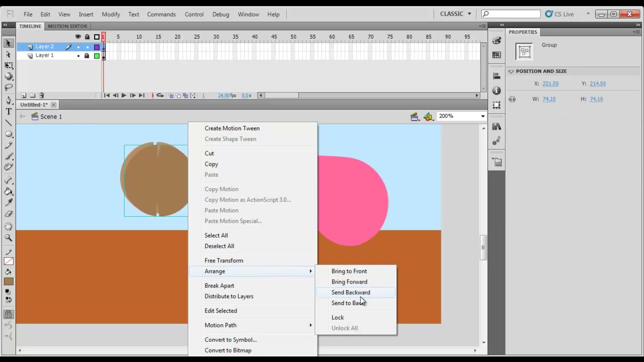644x362 pixels.
Task: Toggle the lock on Layer 1
Action: [87, 56]
